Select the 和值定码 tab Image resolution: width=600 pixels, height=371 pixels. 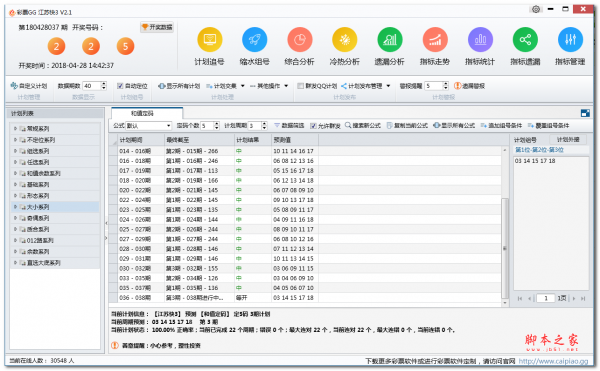tap(147, 113)
